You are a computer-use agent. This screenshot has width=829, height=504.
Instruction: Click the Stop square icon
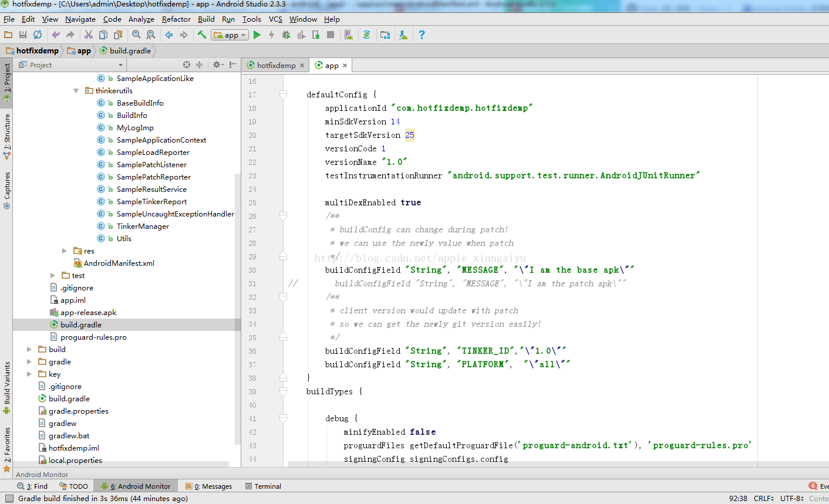(x=331, y=35)
